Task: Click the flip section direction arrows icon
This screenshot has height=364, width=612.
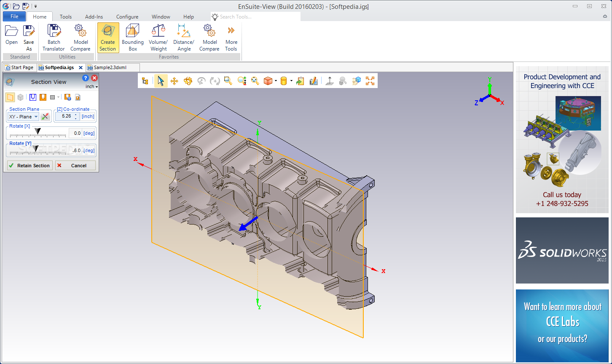Action: [45, 117]
